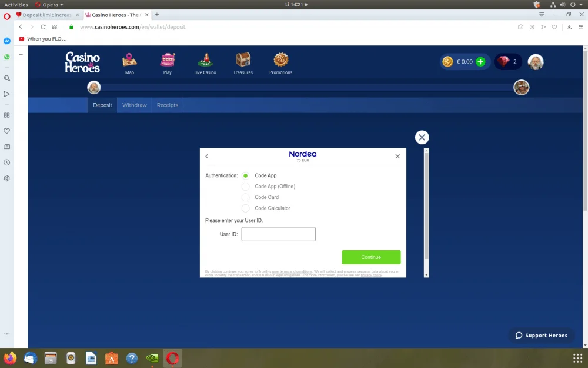Open Opera easy setup icon

click(x=580, y=27)
